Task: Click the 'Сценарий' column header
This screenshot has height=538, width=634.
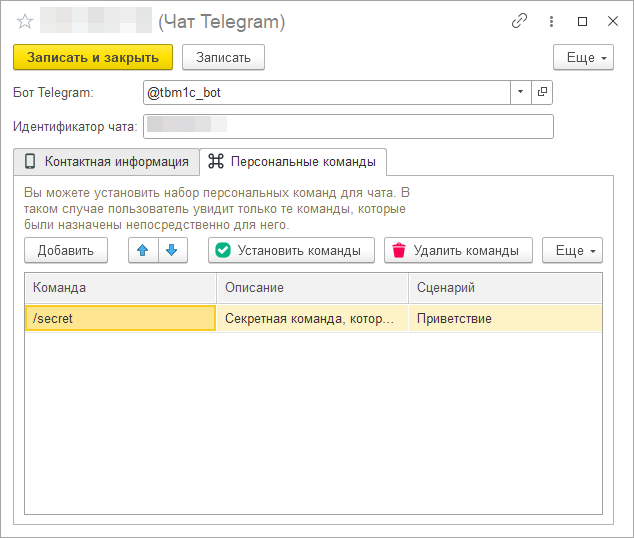Action: click(x=505, y=288)
